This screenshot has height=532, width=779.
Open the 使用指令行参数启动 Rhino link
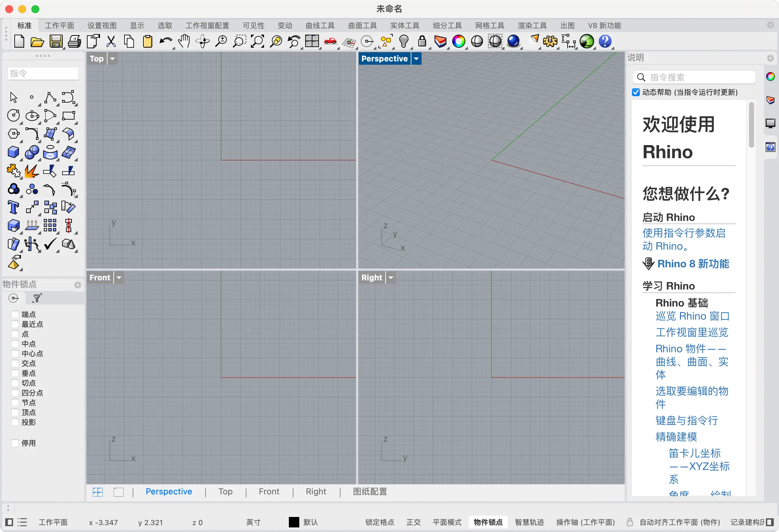click(684, 239)
